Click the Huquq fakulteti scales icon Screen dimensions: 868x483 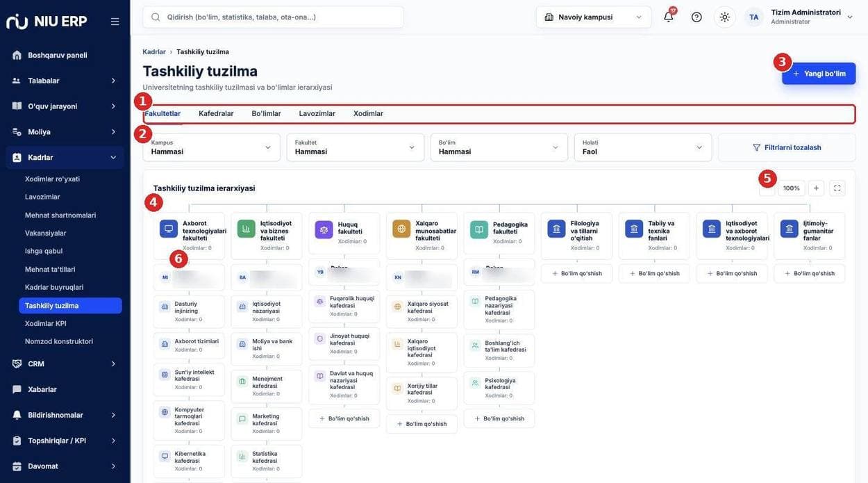point(324,229)
